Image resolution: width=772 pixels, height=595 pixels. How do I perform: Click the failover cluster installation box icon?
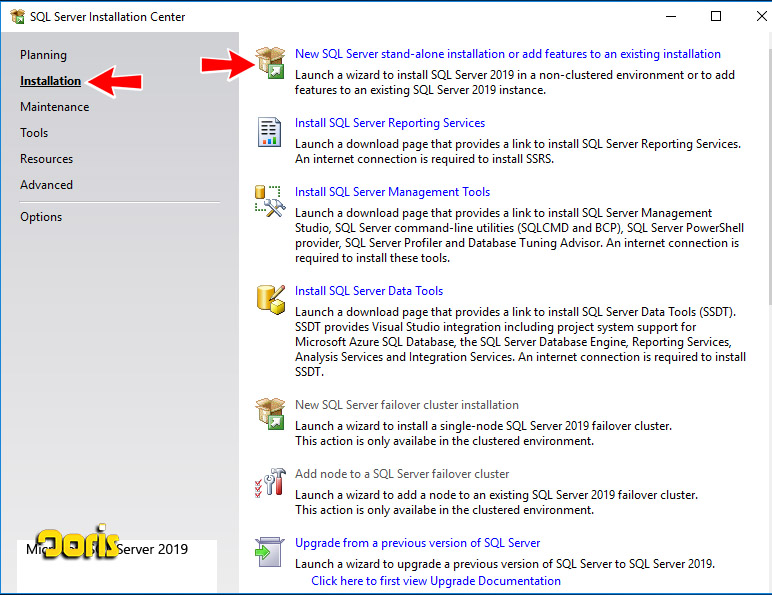tap(270, 414)
